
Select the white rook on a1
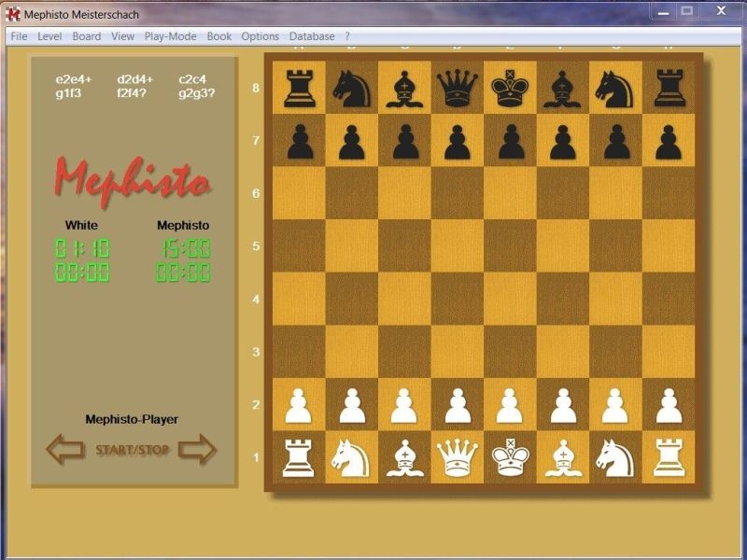[299, 458]
